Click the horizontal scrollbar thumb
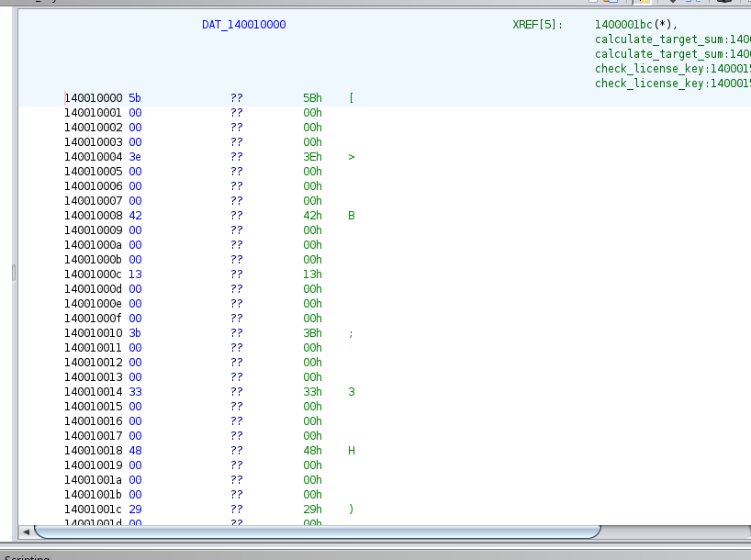The height and width of the screenshot is (560, 751). (x=318, y=532)
